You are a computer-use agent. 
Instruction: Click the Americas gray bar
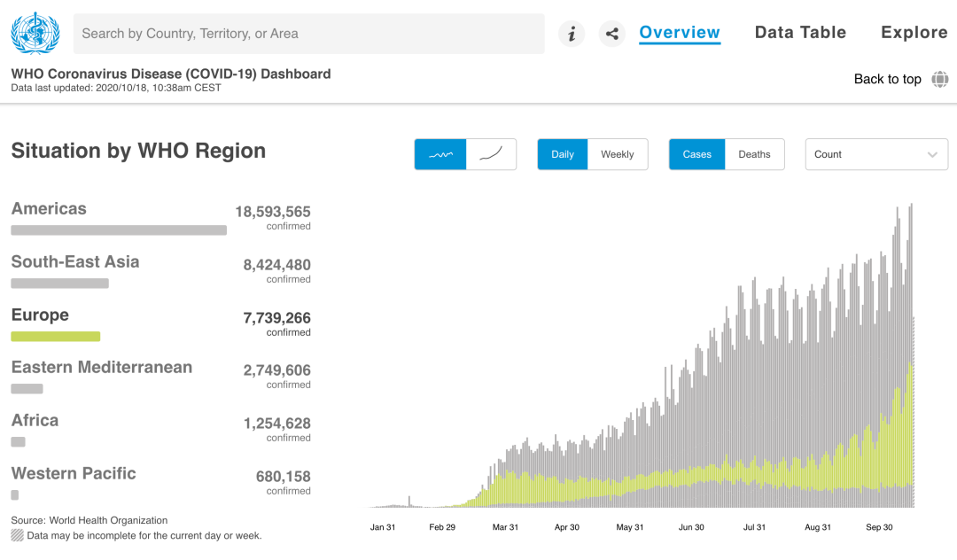119,230
